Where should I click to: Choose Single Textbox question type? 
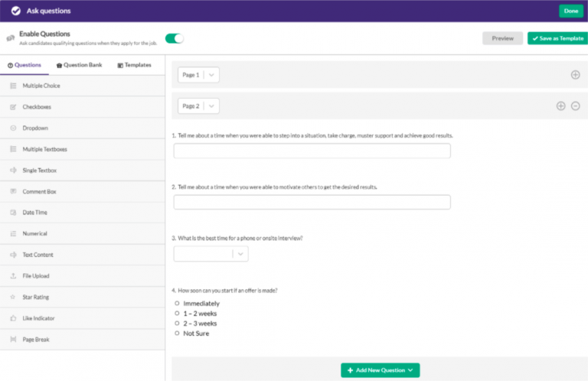(83, 171)
